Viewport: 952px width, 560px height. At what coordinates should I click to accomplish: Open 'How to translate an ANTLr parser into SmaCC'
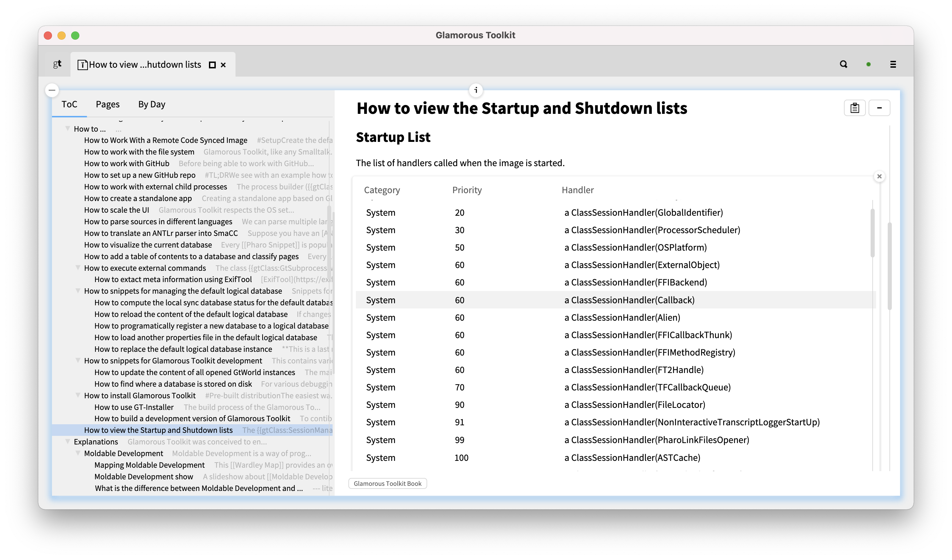tap(161, 234)
